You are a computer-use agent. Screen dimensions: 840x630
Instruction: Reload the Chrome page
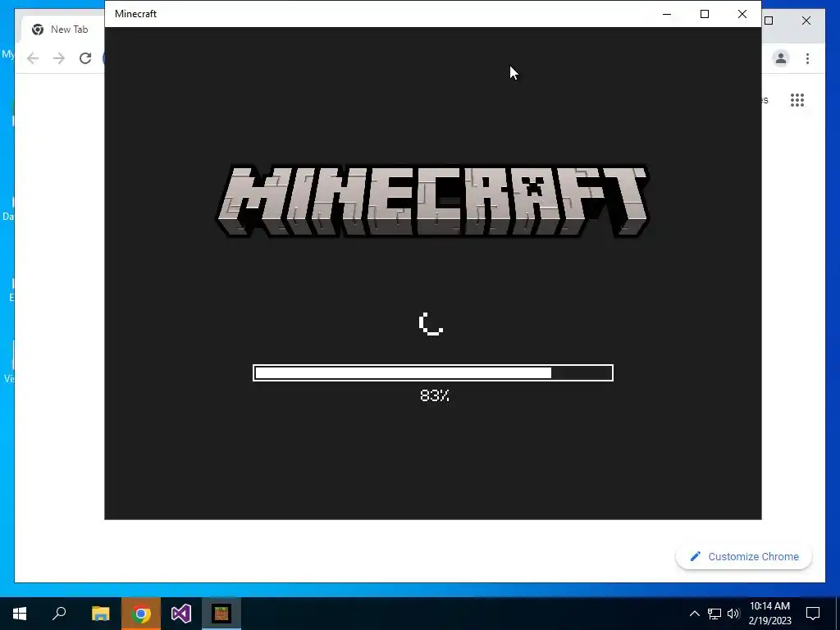[85, 58]
